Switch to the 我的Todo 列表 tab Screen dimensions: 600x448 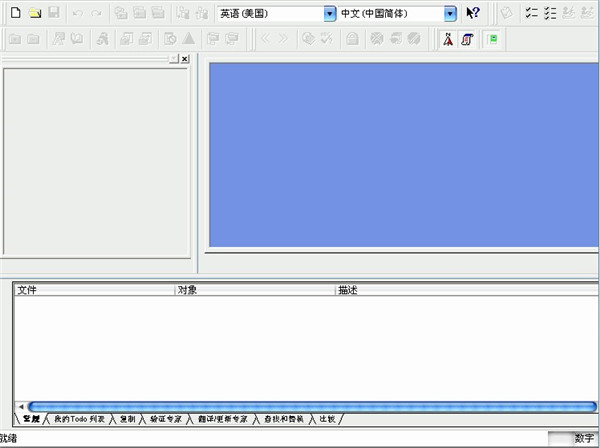click(x=79, y=419)
